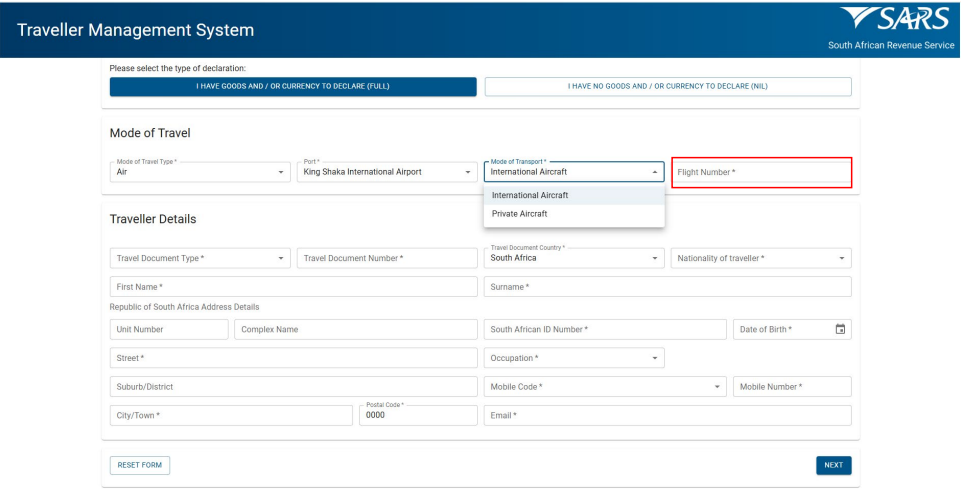Select 'I have no goods to declare (NIL)' option
Screen dimensions: 962x492
coord(668,87)
